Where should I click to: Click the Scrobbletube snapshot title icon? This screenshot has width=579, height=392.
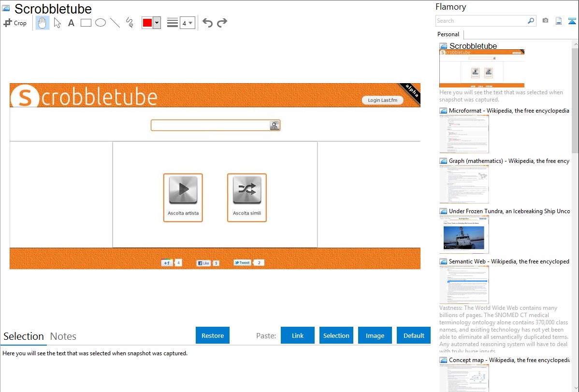click(x=6, y=8)
